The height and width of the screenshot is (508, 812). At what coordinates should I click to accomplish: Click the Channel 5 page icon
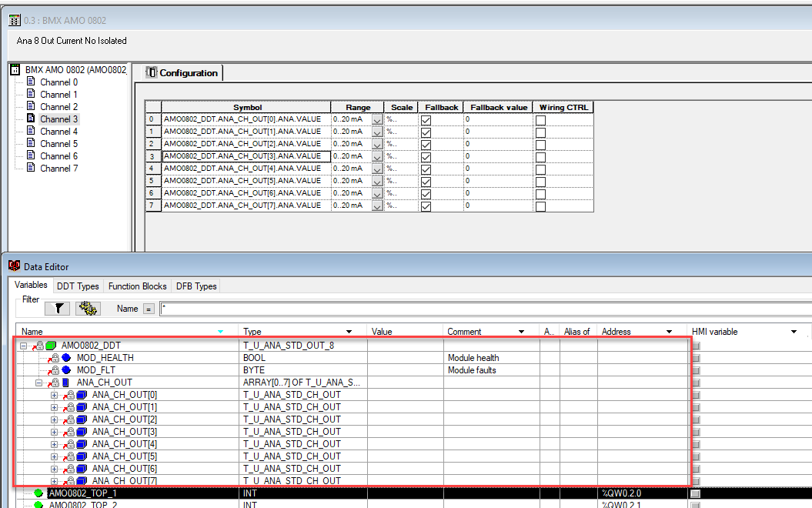pyautogui.click(x=31, y=143)
